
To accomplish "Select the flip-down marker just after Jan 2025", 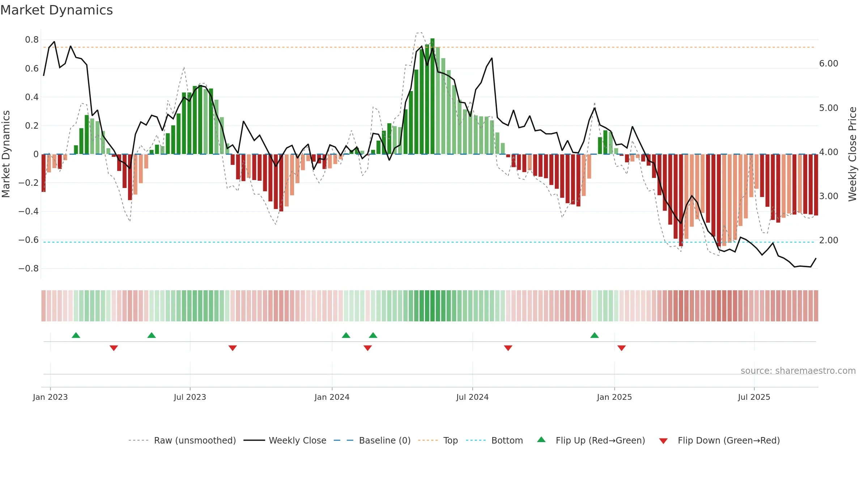I will pos(622,348).
